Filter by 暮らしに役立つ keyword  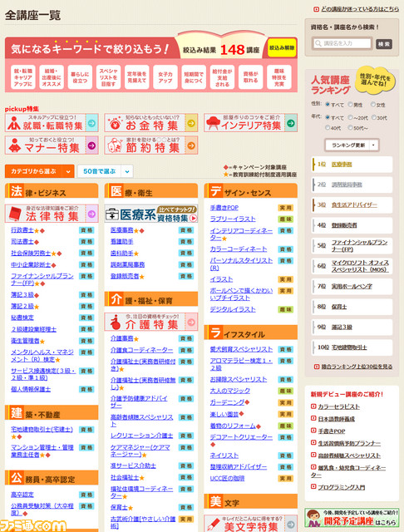(80, 77)
